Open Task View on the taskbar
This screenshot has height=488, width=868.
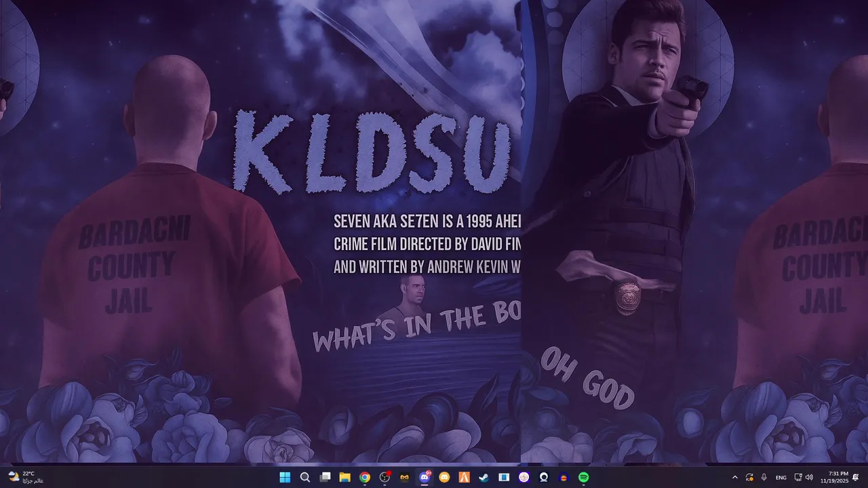[325, 477]
